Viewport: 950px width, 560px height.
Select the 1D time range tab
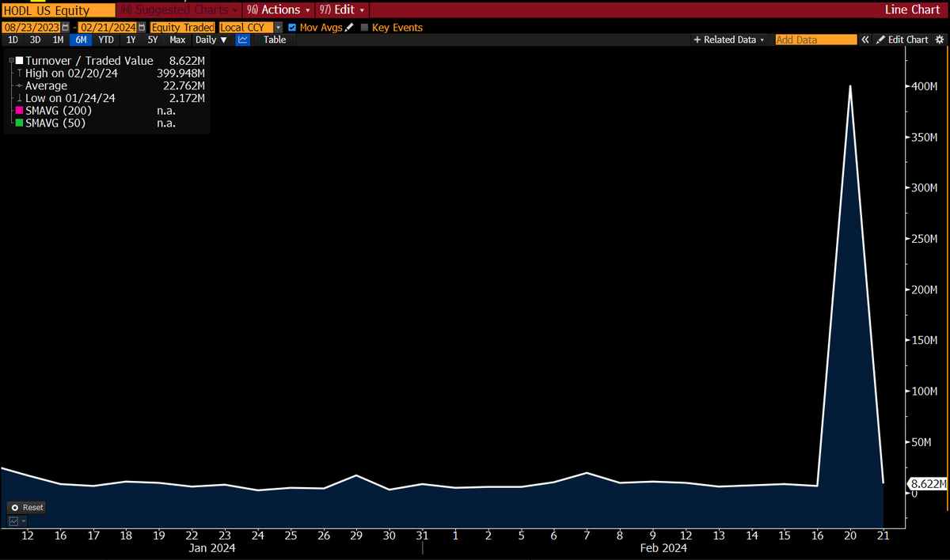click(13, 40)
